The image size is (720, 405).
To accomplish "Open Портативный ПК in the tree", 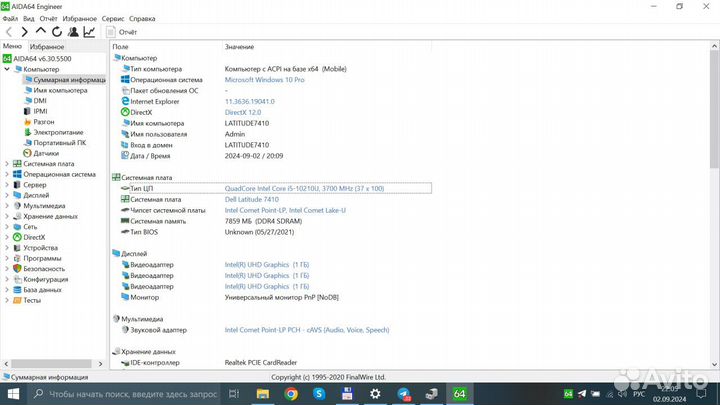I will point(55,143).
